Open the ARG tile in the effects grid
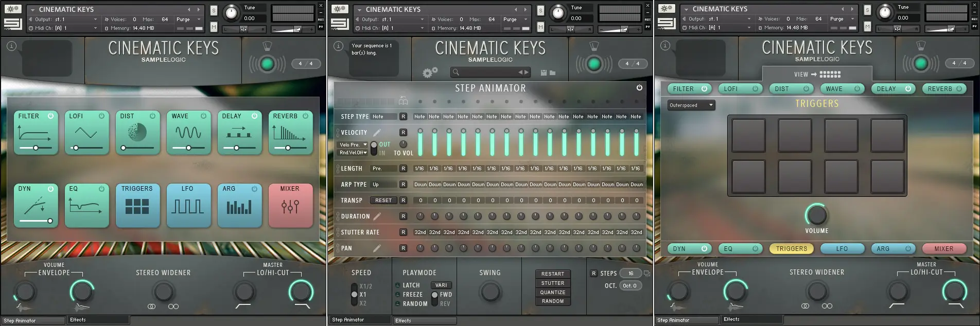 pos(239,206)
